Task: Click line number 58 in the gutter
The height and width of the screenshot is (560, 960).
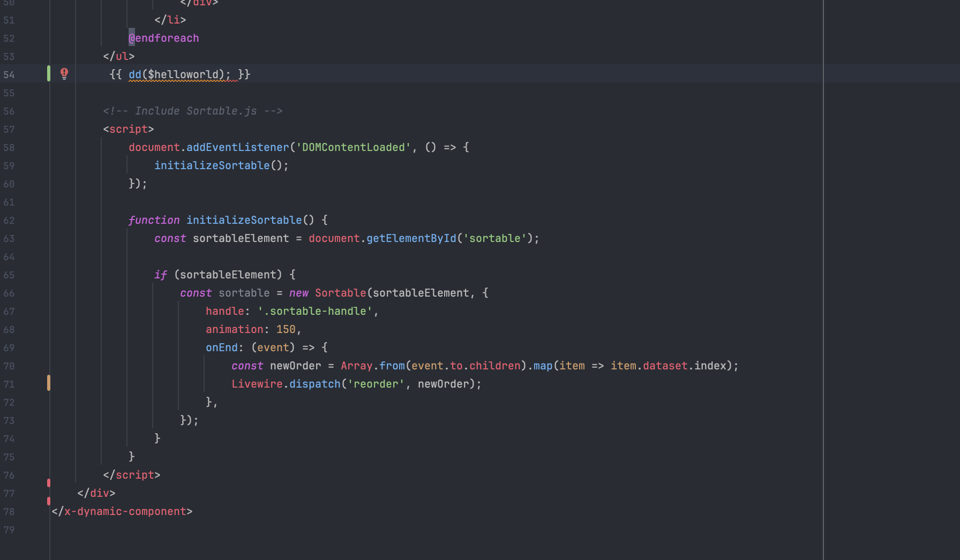Action: (x=9, y=148)
